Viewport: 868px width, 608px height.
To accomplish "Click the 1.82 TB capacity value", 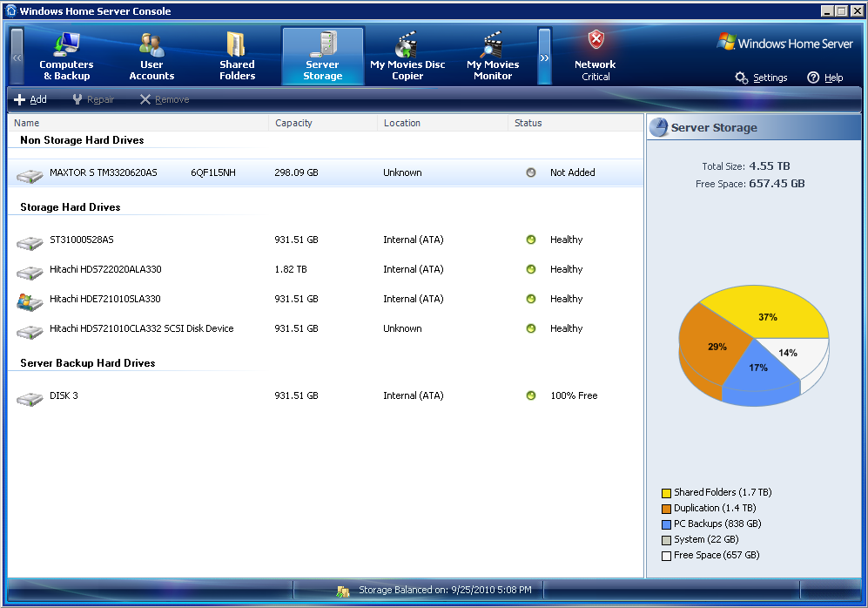I will pos(291,269).
